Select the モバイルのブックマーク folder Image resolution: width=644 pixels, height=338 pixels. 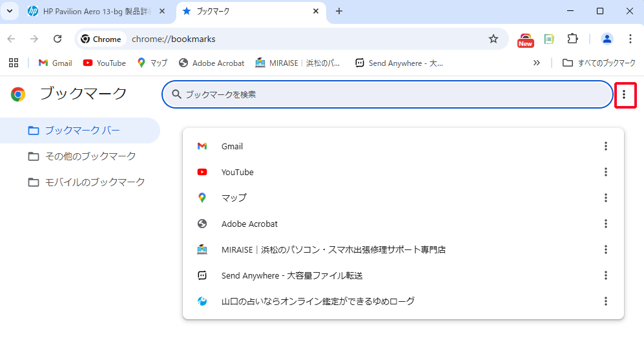79,182
